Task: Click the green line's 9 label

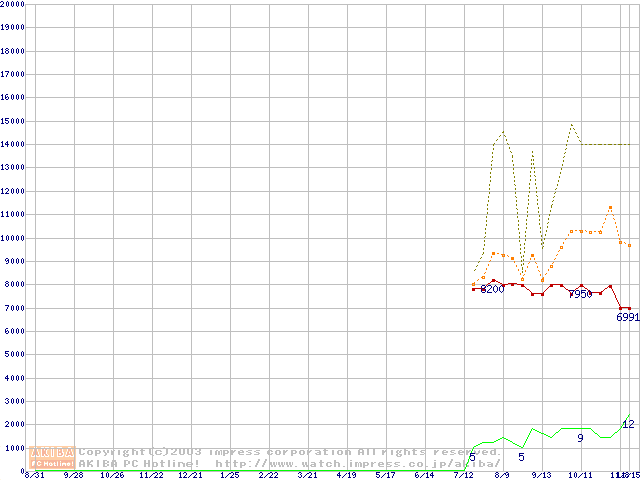Action: point(580,438)
